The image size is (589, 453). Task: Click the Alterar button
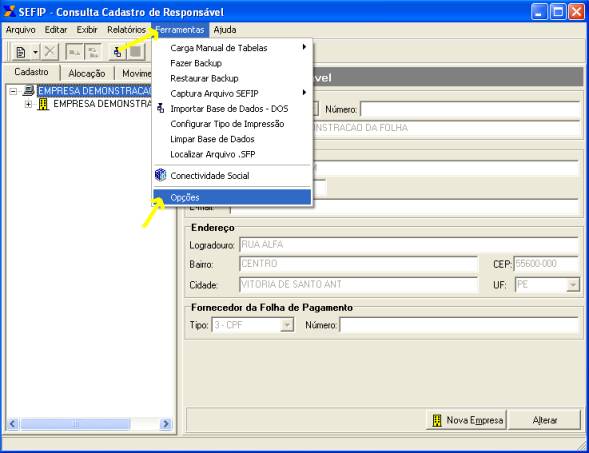[x=545, y=420]
